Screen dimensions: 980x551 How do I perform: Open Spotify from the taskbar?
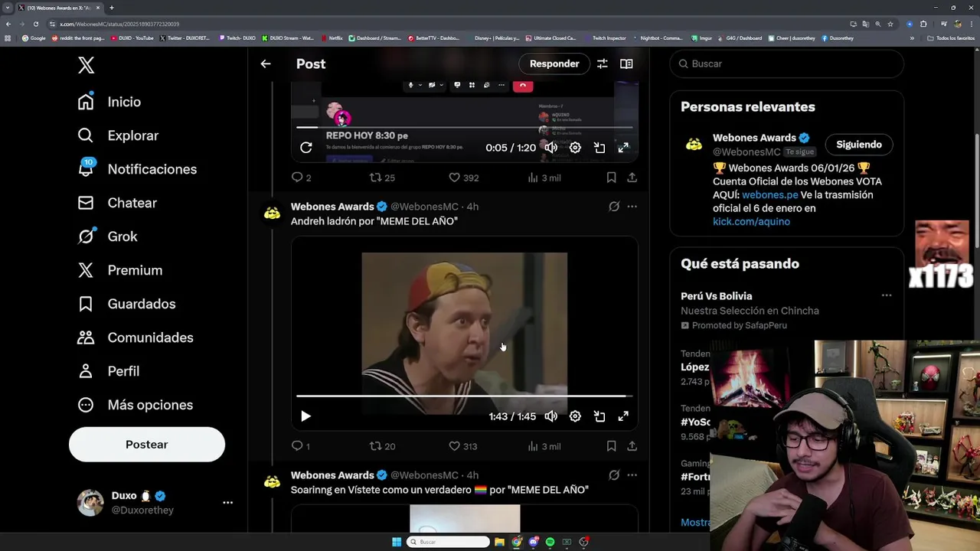coord(550,542)
